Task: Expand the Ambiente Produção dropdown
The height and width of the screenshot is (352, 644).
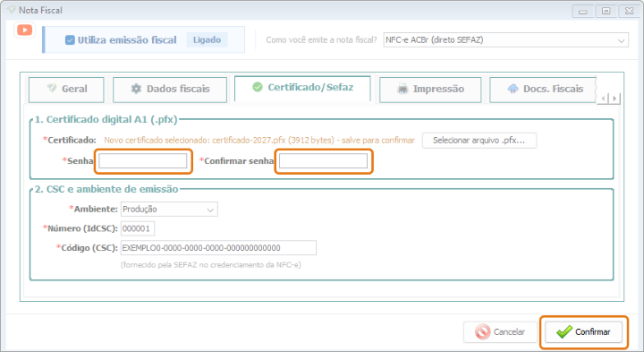Action: pyautogui.click(x=169, y=209)
